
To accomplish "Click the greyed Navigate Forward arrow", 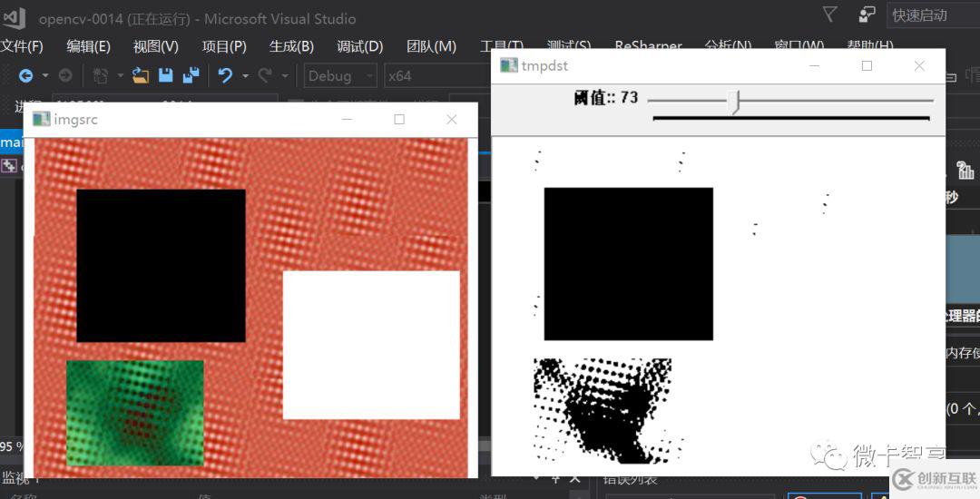I will coord(65,75).
